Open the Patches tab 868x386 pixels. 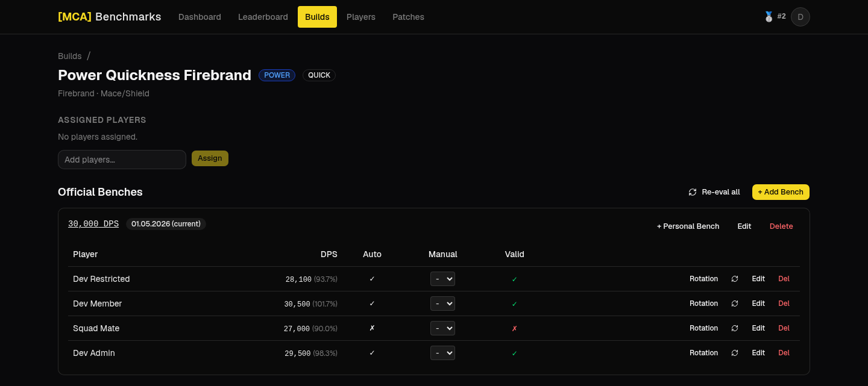click(x=408, y=17)
